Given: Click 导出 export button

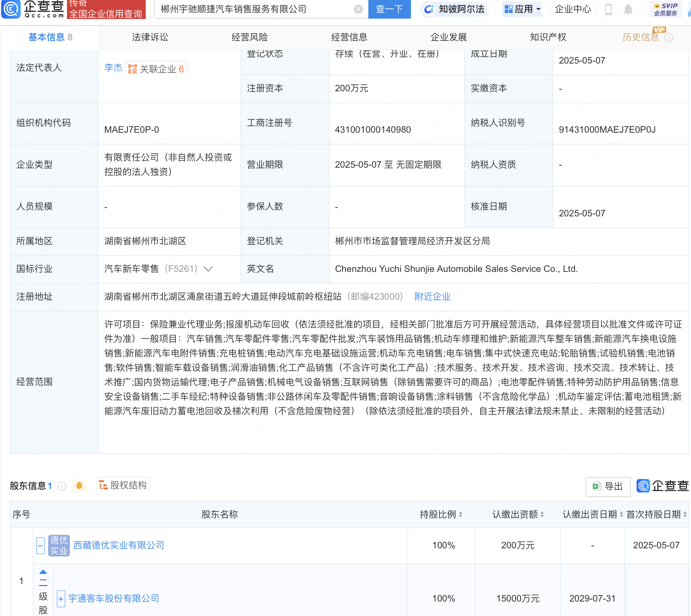Looking at the screenshot, I should tap(608, 486).
